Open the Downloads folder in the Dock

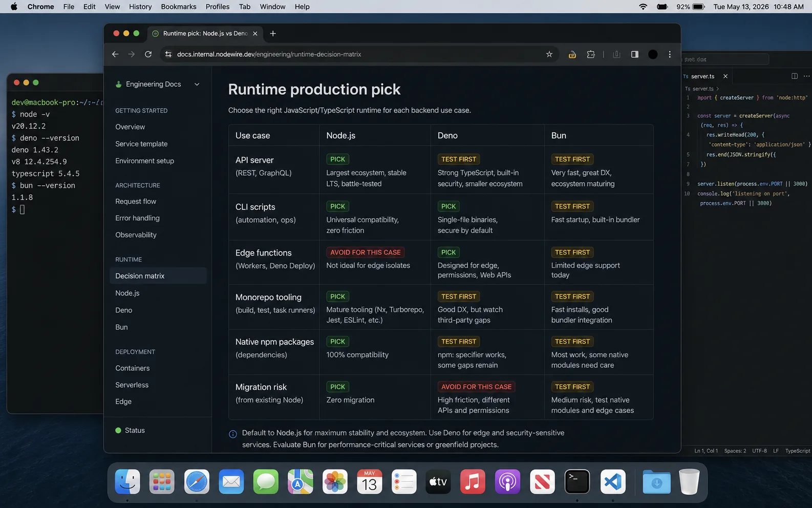tap(656, 481)
